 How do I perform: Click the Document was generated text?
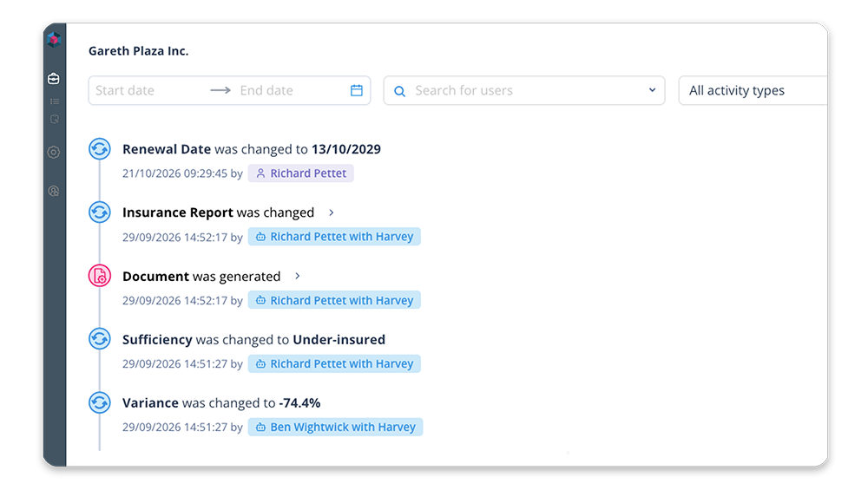click(x=201, y=276)
